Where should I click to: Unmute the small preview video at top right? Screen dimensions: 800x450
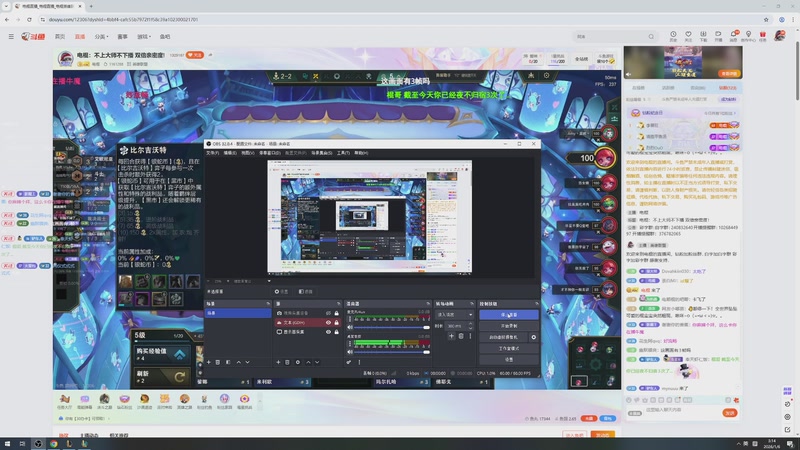coord(629,74)
